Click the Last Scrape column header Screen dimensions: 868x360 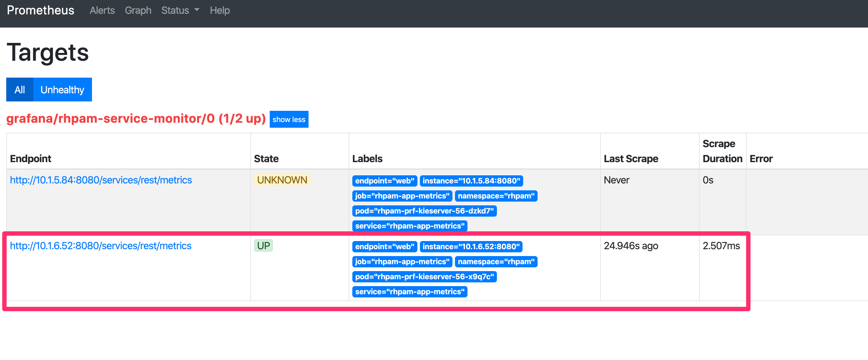pyautogui.click(x=631, y=159)
